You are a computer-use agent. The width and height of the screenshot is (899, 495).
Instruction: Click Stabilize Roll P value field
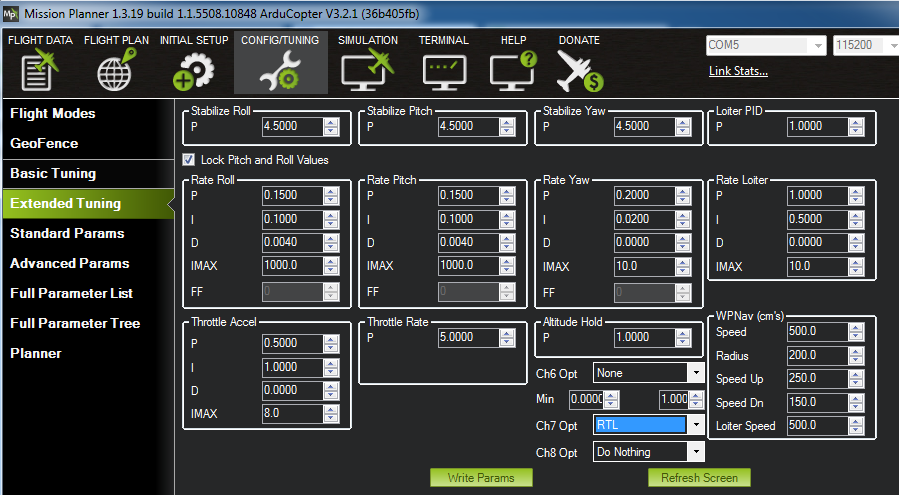pos(292,126)
